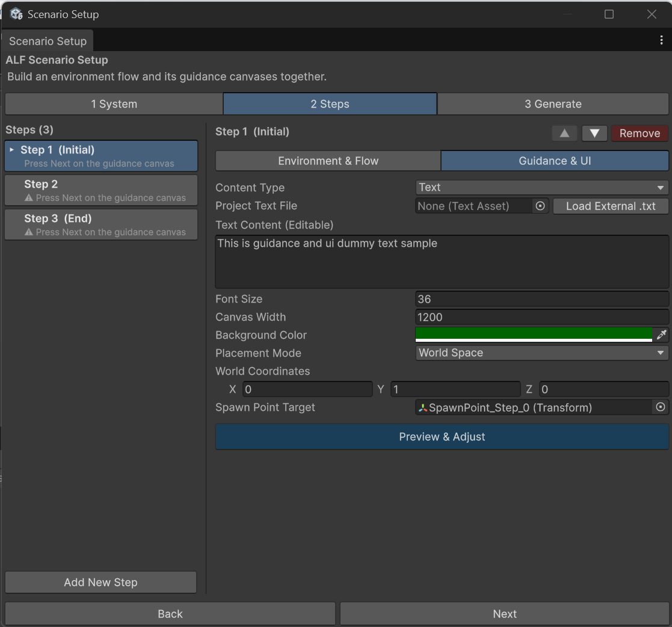Viewport: 672px width, 627px height.
Task: Open the Content Type dropdown
Action: (x=541, y=187)
